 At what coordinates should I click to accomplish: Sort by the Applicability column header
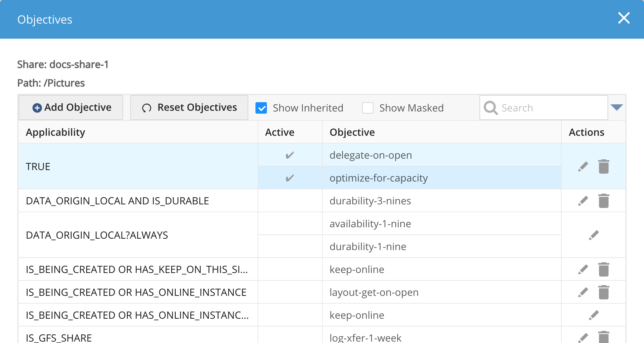(138, 132)
